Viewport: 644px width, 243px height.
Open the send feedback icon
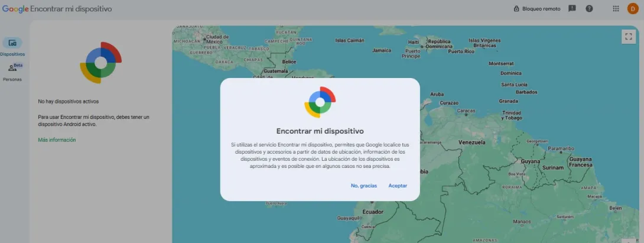coord(572,8)
